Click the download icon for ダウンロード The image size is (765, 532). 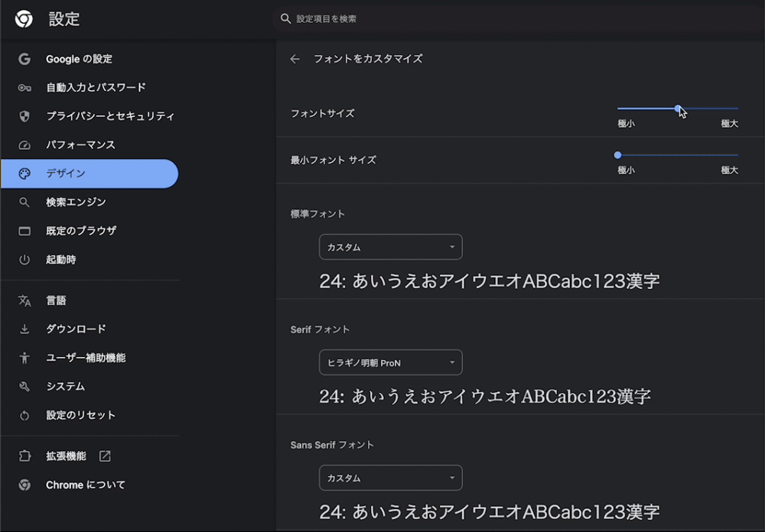coord(23,329)
